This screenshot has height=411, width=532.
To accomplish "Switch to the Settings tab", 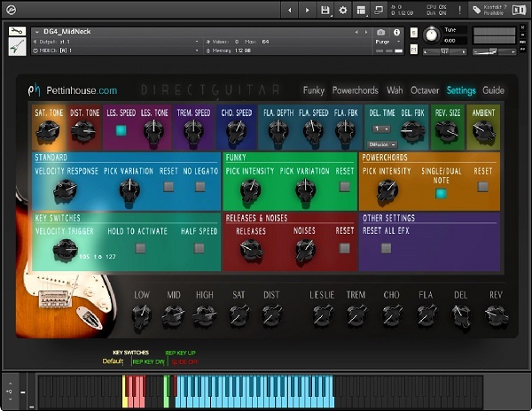I will pyautogui.click(x=461, y=90).
